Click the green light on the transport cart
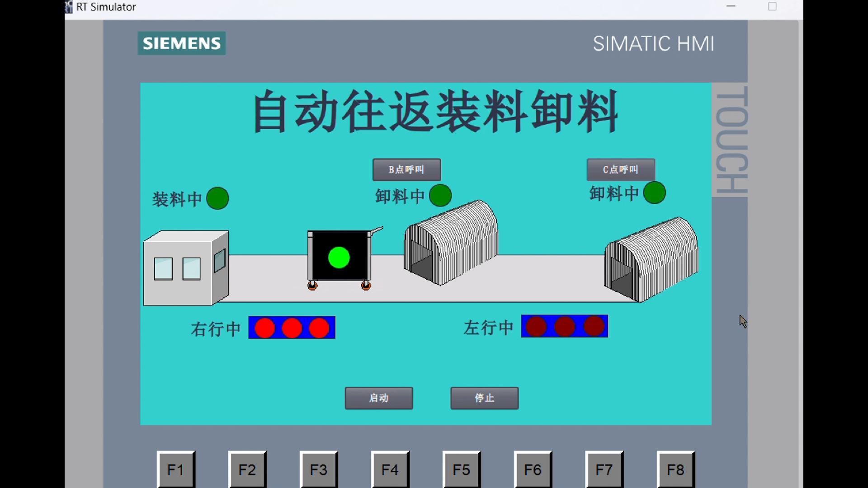The width and height of the screenshot is (868, 488). tap(339, 258)
